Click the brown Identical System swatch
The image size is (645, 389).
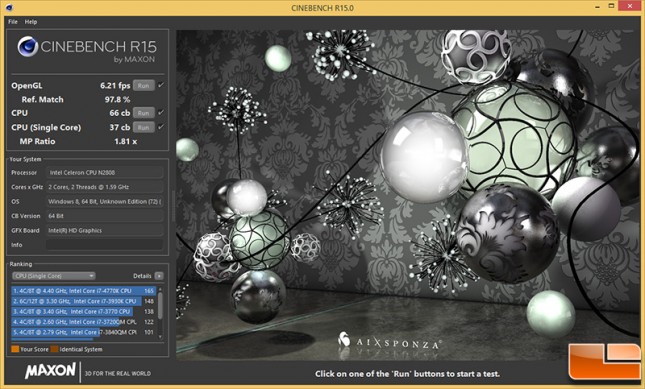click(x=54, y=349)
